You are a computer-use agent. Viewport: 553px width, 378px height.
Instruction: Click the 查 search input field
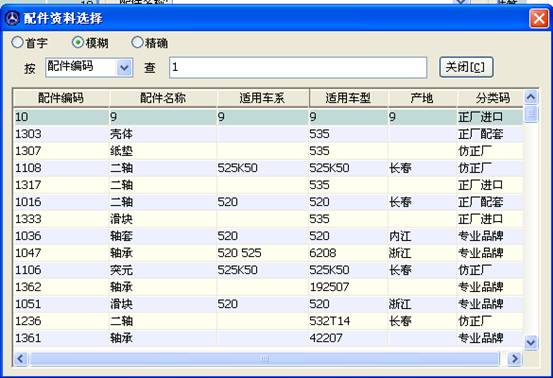(x=298, y=67)
